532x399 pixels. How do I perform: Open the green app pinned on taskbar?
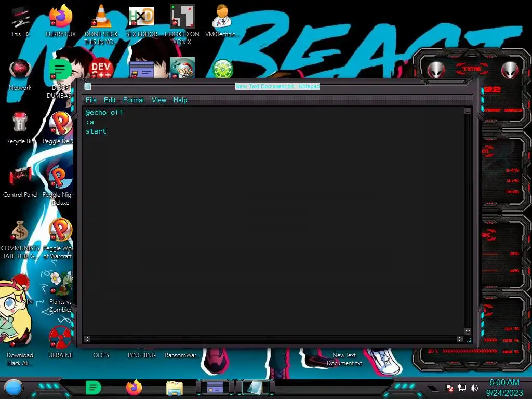[x=94, y=388]
